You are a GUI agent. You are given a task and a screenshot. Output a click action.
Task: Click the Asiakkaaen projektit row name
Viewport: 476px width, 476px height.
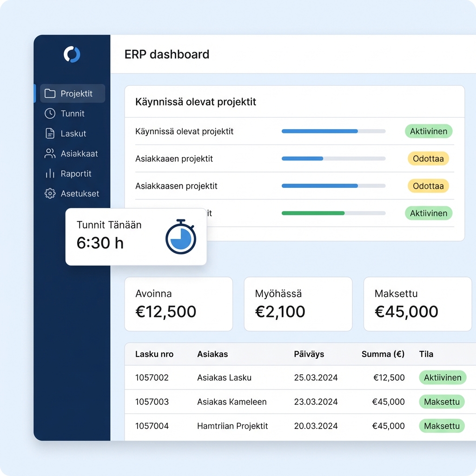coord(174,159)
